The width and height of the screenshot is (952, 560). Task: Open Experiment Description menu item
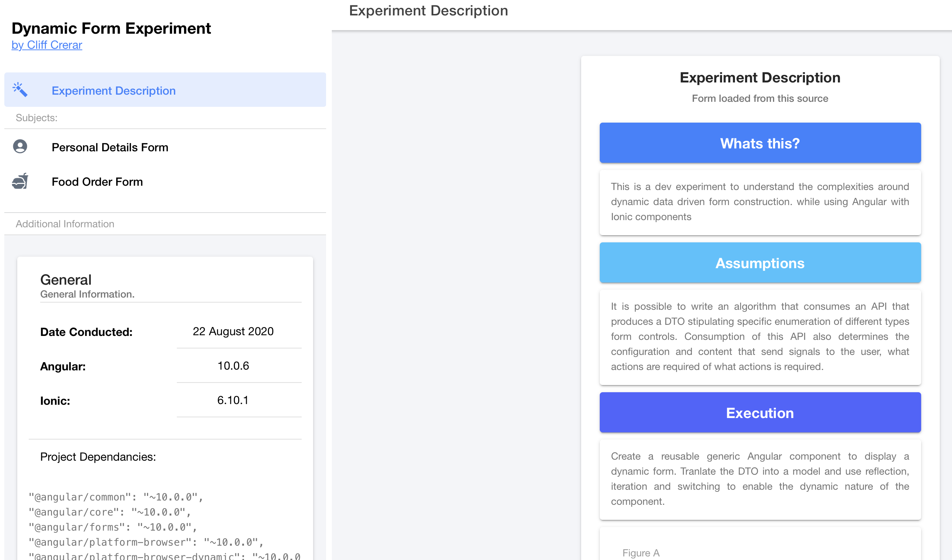[113, 91]
